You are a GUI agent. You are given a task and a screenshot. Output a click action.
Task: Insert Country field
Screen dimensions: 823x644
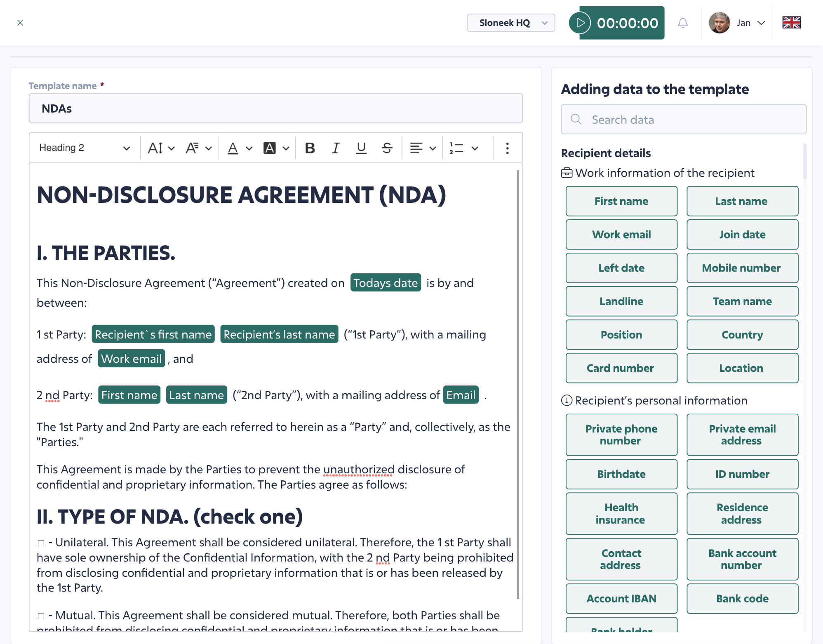(x=742, y=335)
